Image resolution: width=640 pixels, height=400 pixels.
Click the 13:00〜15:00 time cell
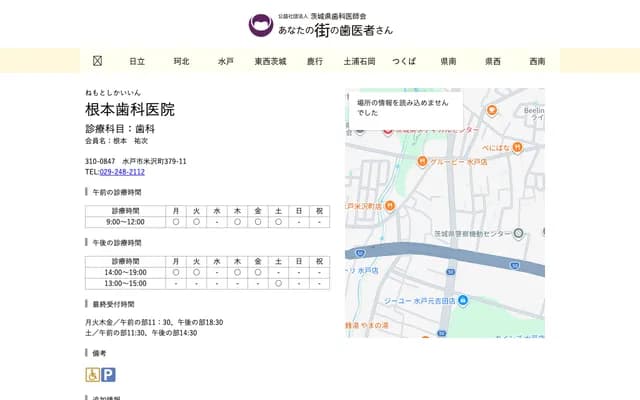pos(125,283)
